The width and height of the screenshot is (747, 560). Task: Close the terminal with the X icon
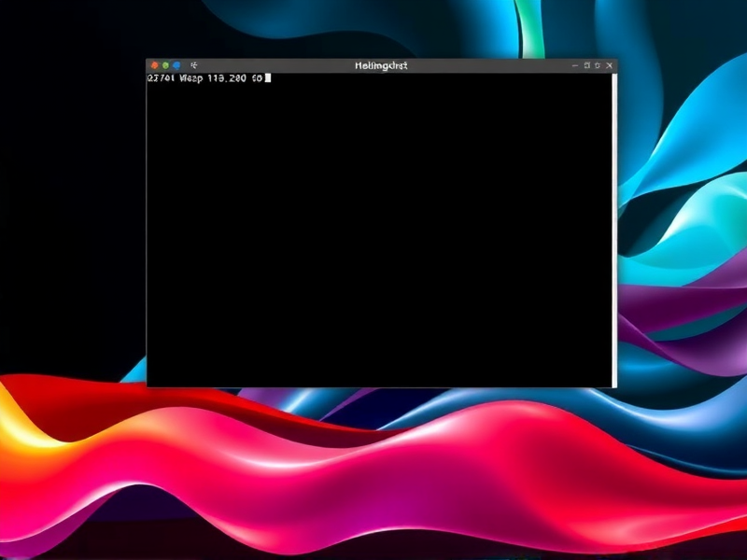[x=609, y=65]
